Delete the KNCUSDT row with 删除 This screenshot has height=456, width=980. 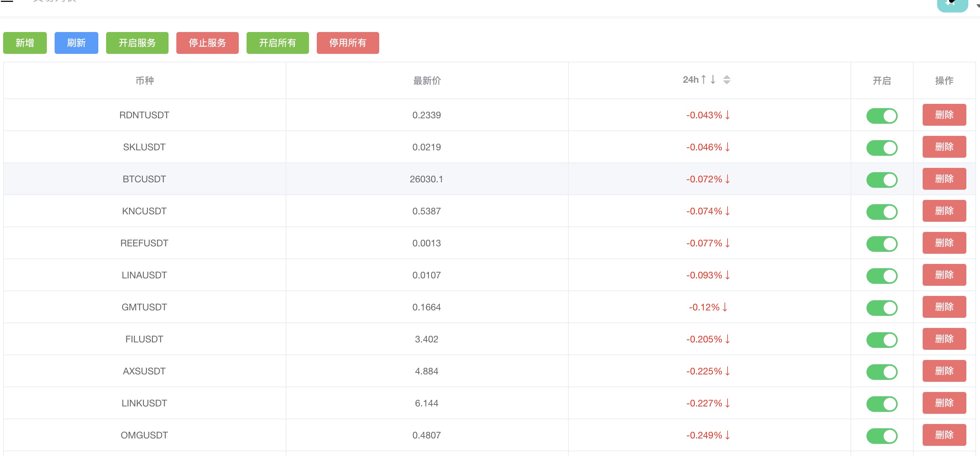click(x=944, y=211)
